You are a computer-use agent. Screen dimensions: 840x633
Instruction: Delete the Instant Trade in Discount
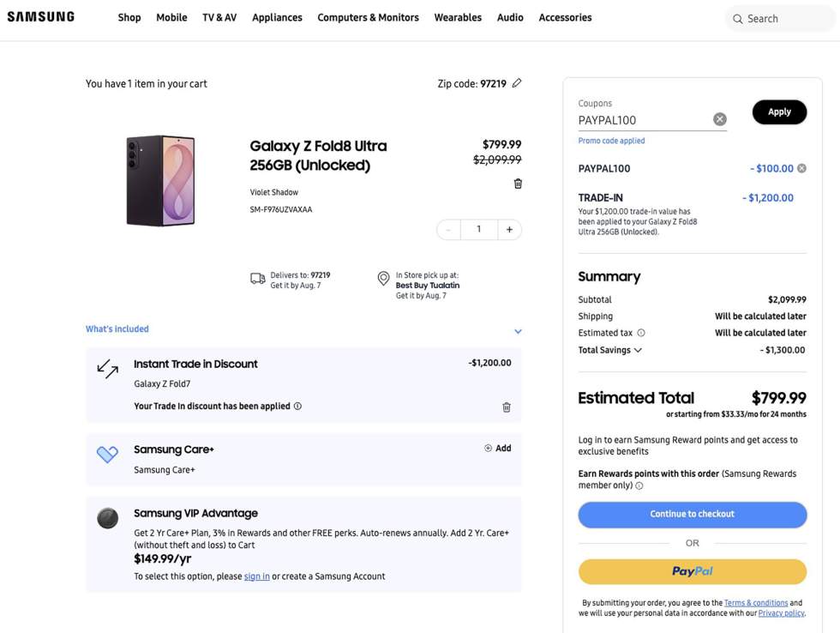[x=507, y=407]
